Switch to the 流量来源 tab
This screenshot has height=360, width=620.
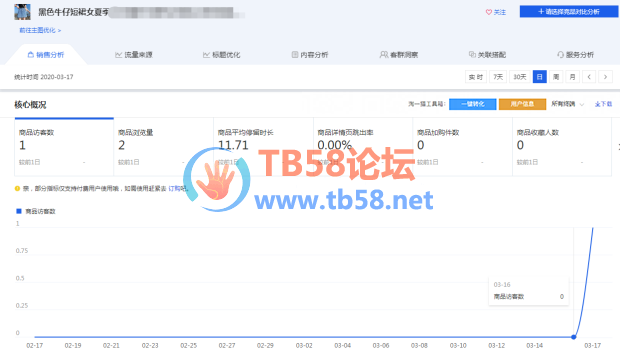click(x=134, y=55)
